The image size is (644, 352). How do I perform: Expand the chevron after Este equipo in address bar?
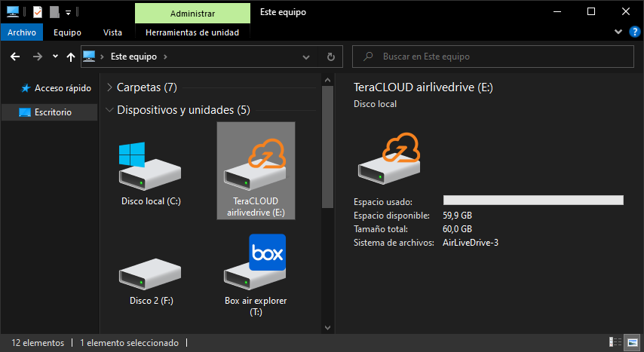(165, 57)
